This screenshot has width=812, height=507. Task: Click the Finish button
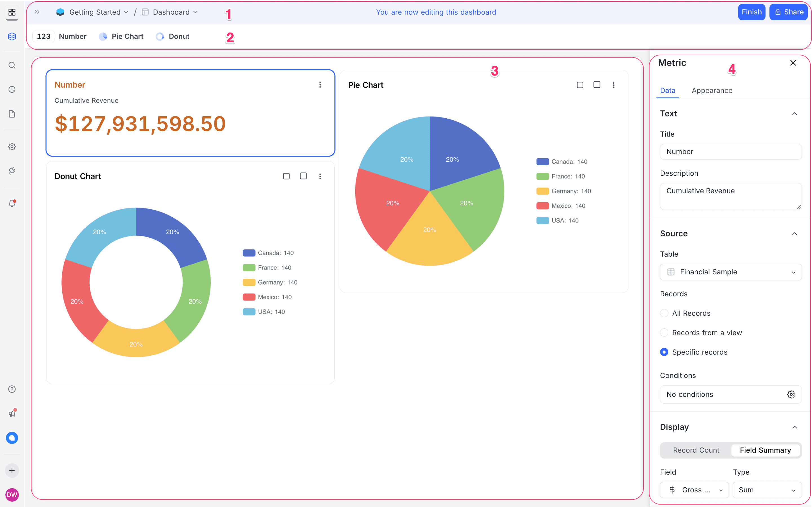point(751,12)
